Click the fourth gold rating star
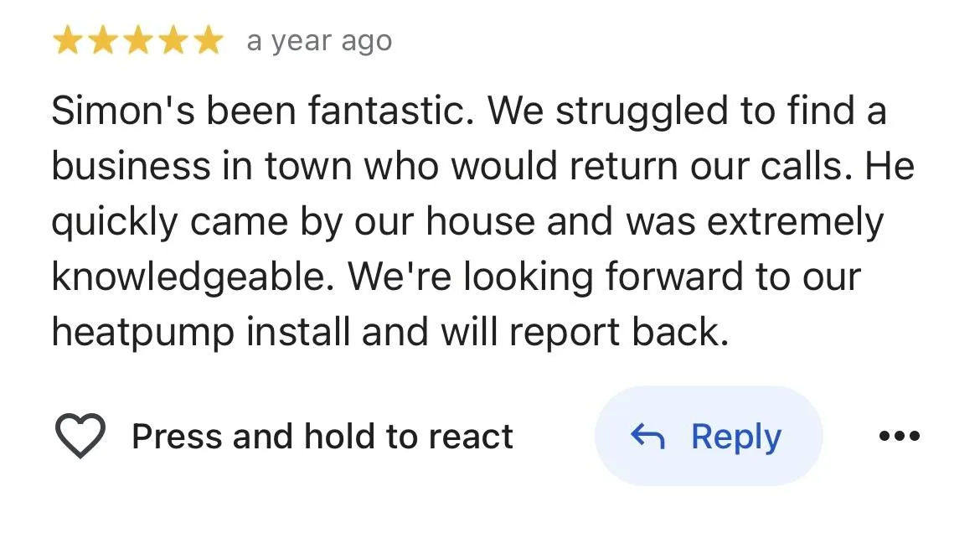 point(173,41)
